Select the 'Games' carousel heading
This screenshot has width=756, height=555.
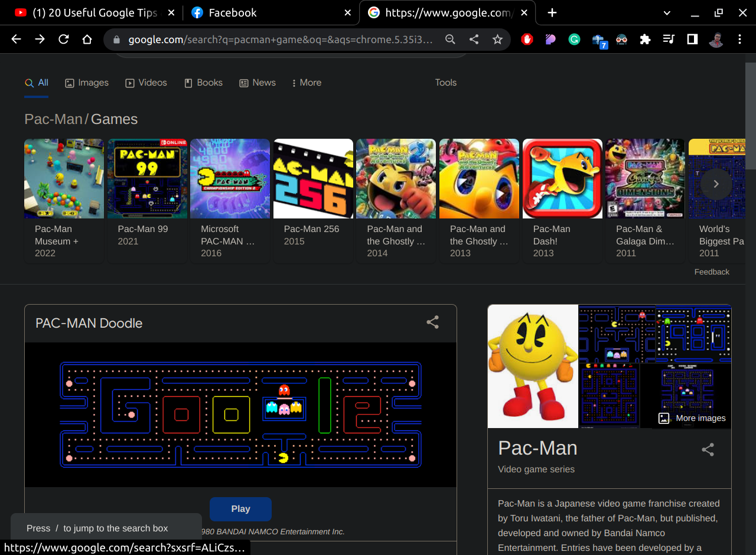coord(114,119)
